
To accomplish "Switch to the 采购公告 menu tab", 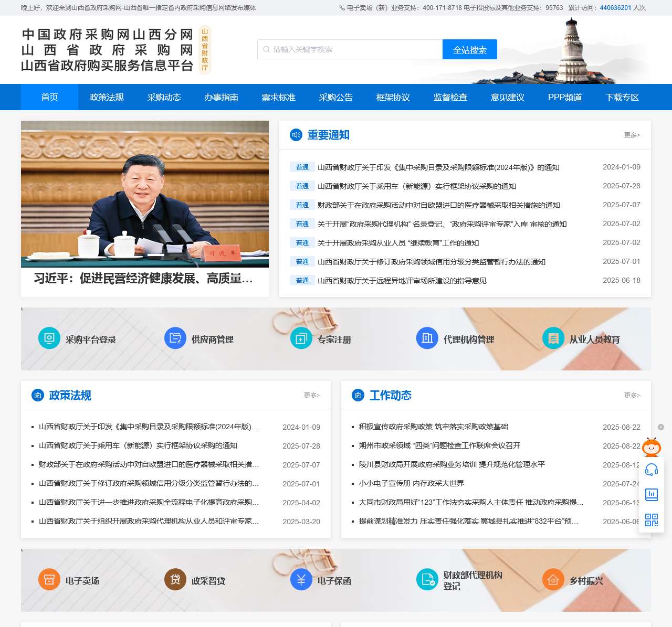I will 336,97.
